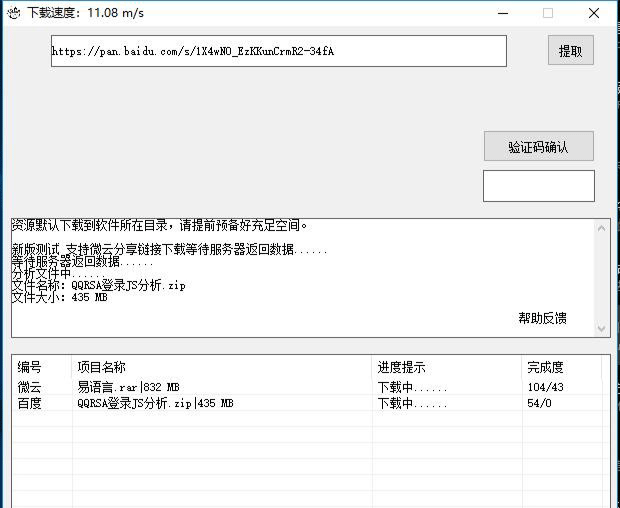Click the 54/0 completion value
Viewport: 620px width, 508px height.
coord(539,403)
